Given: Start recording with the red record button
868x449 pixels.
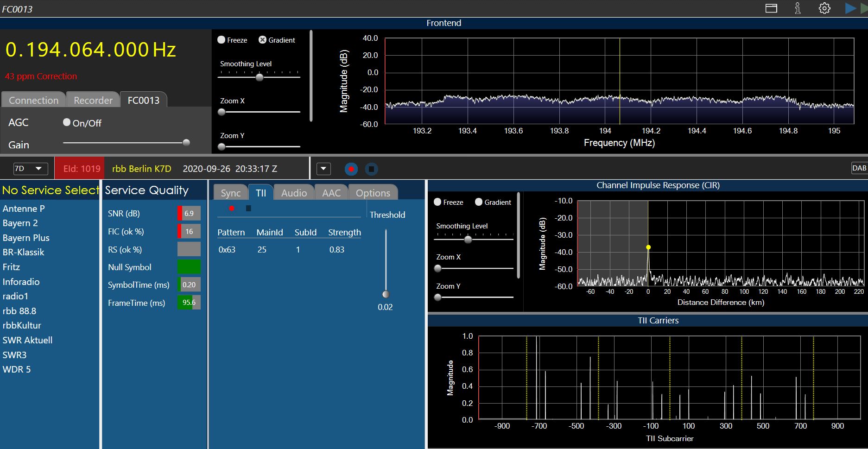Looking at the screenshot, I should point(351,169).
